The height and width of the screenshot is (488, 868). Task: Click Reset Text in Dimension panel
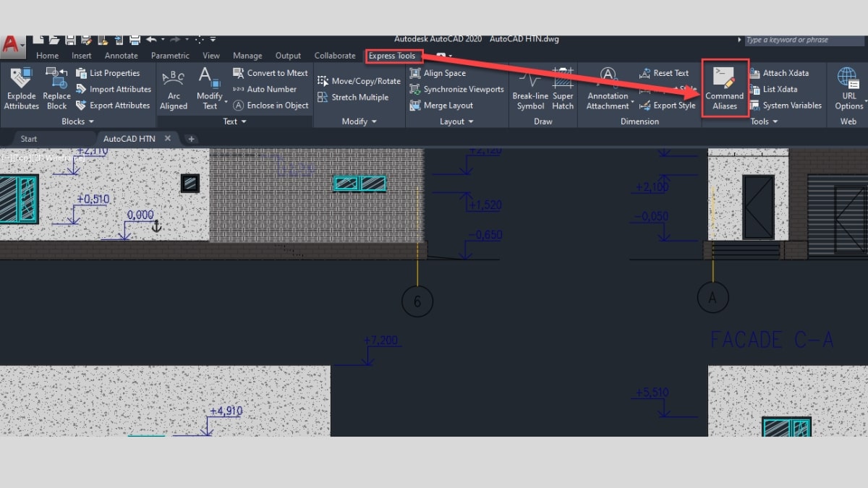click(x=664, y=73)
